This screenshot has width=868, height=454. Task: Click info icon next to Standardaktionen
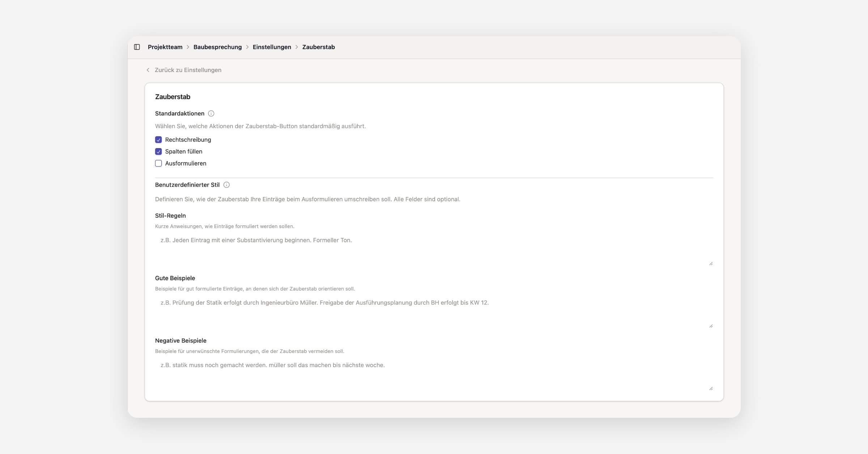tap(211, 114)
